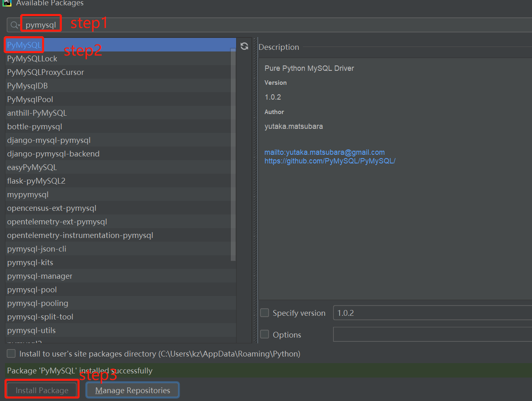The width and height of the screenshot is (532, 401).
Task: Select pymysql-pool package
Action: point(120,289)
